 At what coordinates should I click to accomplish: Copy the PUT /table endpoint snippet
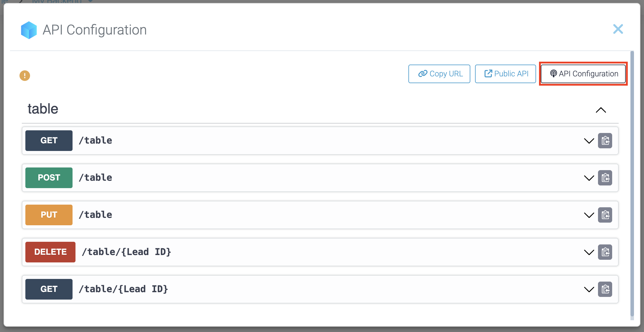(x=605, y=215)
